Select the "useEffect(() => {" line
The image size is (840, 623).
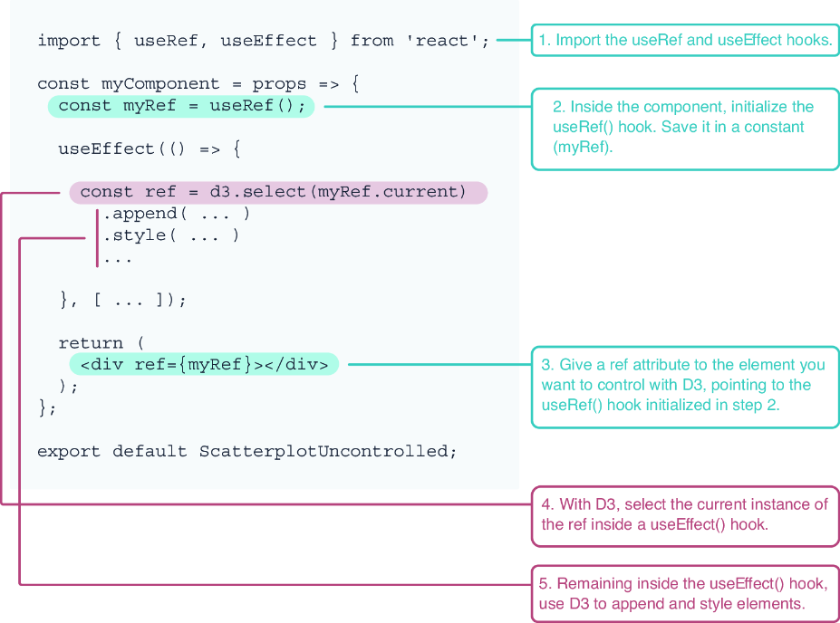tap(150, 149)
